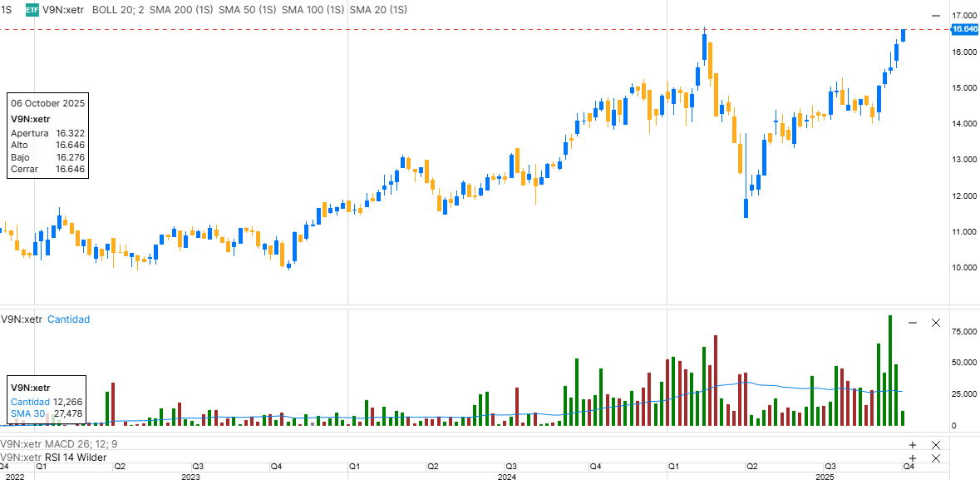Select the SMA 100 (1S) indicator

pos(313,10)
